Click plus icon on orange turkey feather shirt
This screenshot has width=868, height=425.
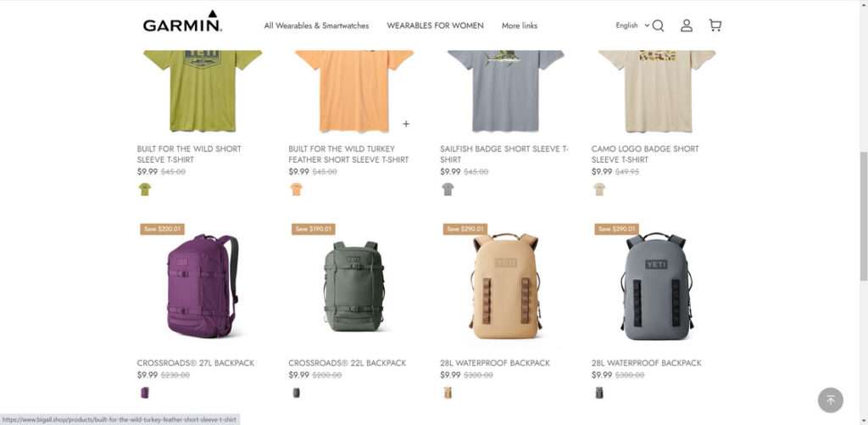coord(406,124)
